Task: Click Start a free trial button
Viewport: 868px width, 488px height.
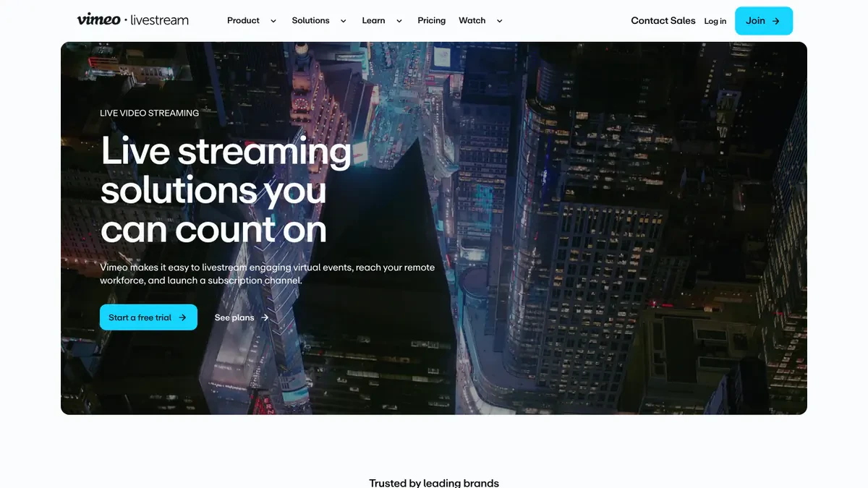Action: coord(148,317)
